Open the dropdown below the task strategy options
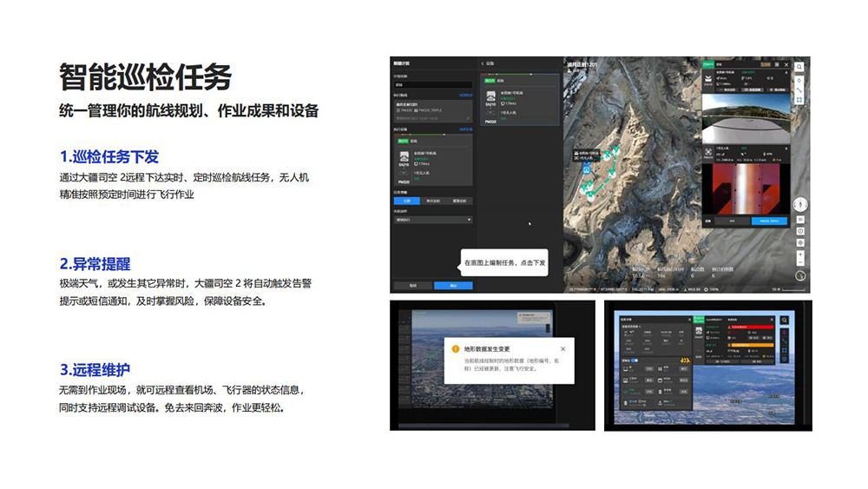 pyautogui.click(x=433, y=220)
